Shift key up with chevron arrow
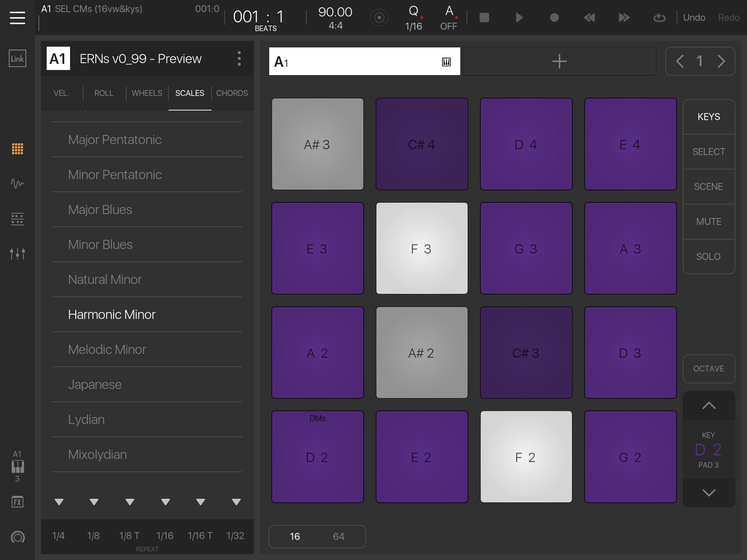747x560 pixels. pos(709,405)
